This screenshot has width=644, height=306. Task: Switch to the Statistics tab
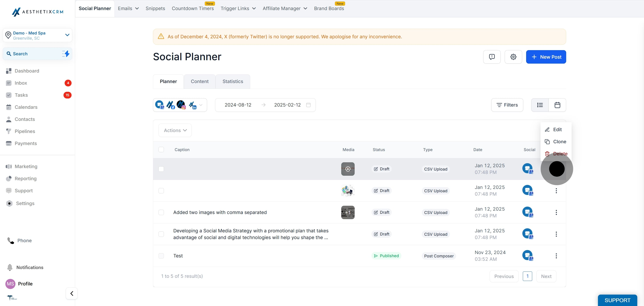pos(233,81)
